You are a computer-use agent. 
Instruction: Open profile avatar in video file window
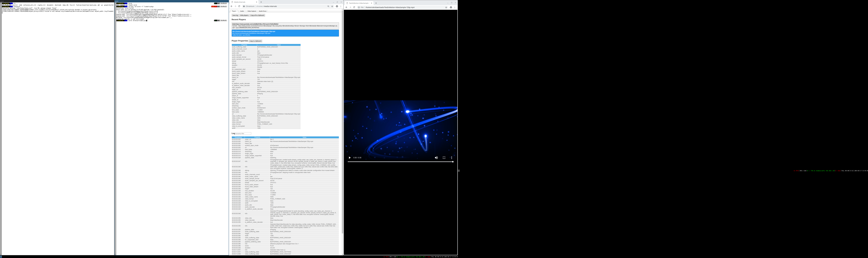click(x=451, y=7)
